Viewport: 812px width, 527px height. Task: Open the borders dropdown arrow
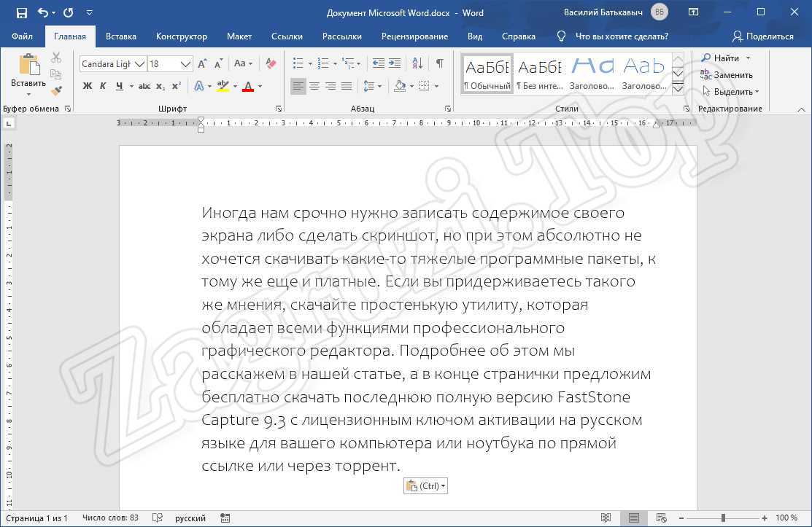click(x=436, y=86)
